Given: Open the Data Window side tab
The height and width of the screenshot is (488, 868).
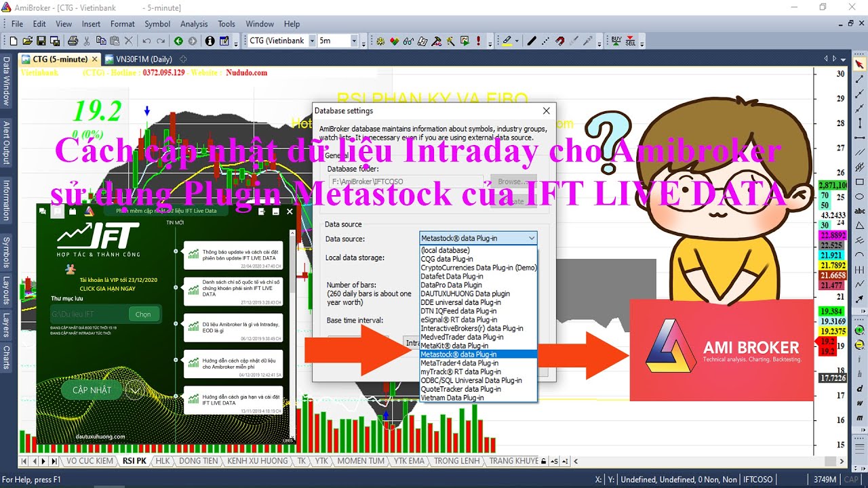Looking at the screenshot, I should pos(6,81).
